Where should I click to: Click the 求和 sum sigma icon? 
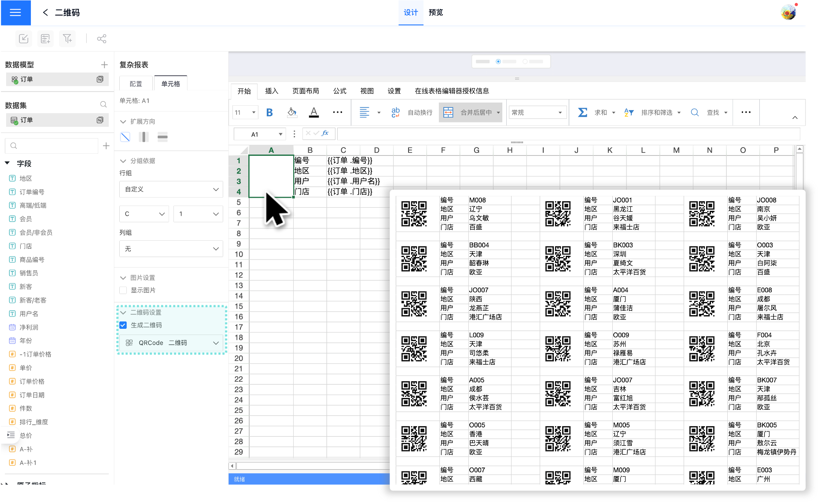pos(582,113)
